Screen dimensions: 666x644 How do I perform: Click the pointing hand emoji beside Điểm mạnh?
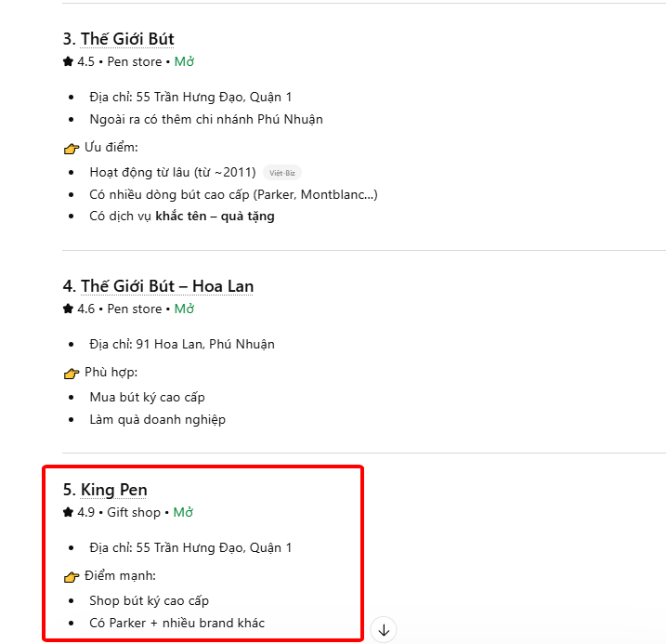[x=72, y=576]
